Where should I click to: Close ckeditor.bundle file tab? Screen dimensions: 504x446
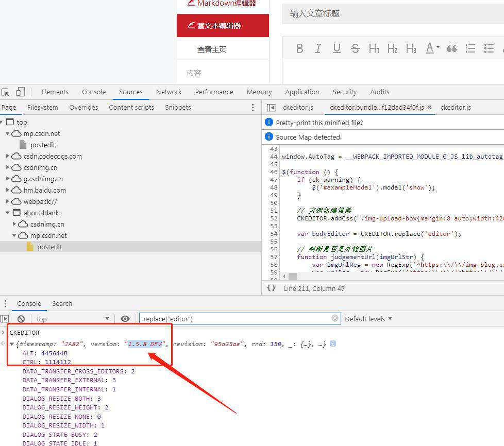pos(429,107)
